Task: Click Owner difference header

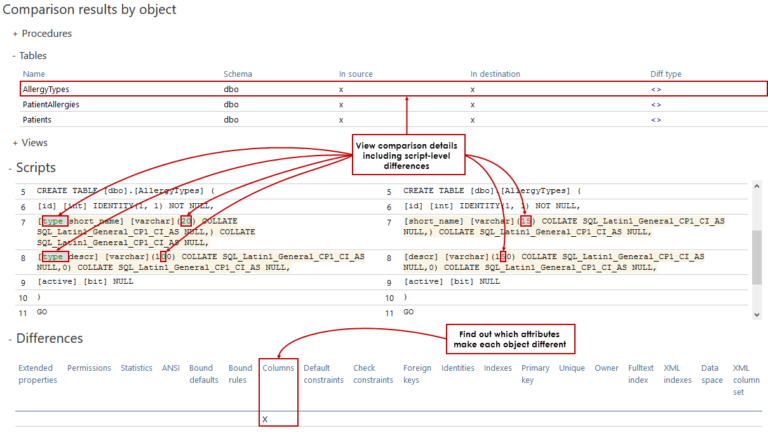Action: pyautogui.click(x=606, y=368)
